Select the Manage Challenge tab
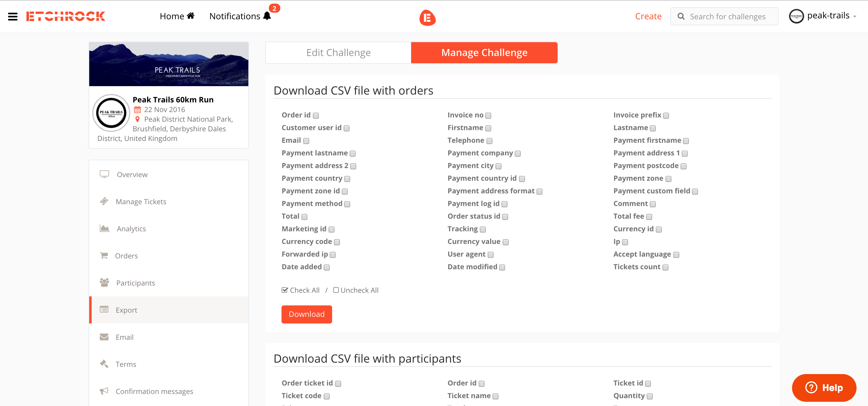The image size is (868, 406). (x=484, y=52)
